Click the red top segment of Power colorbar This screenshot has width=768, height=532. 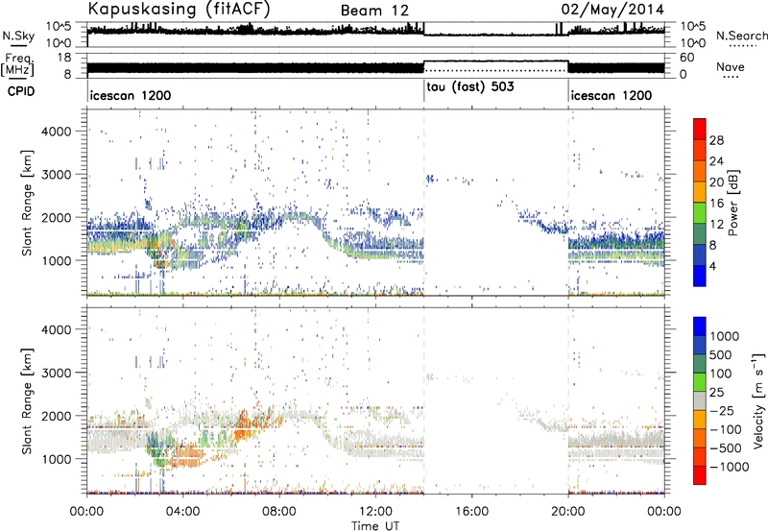700,129
